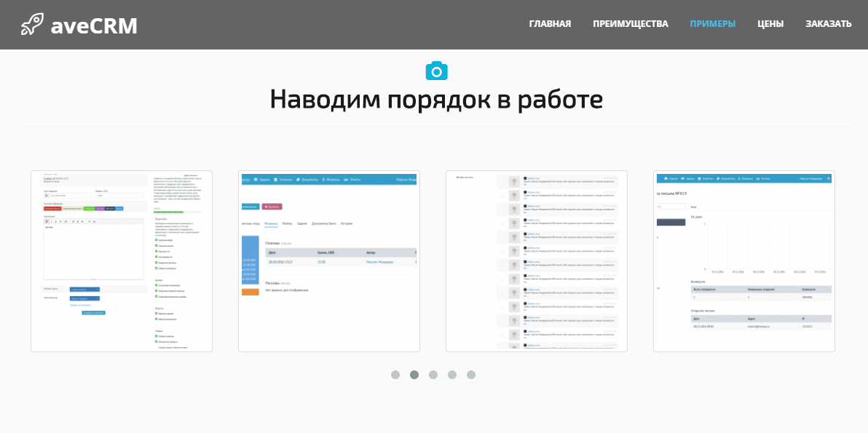Click the red Удалить button

pos(273,206)
